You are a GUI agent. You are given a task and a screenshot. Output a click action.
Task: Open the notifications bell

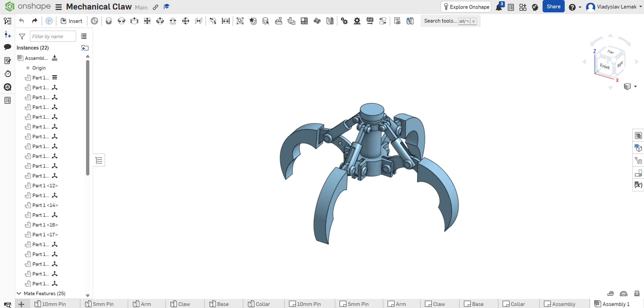(x=499, y=7)
